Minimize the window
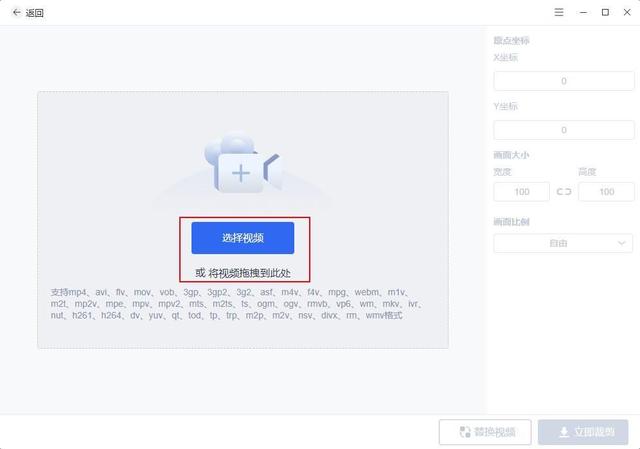 pos(583,13)
